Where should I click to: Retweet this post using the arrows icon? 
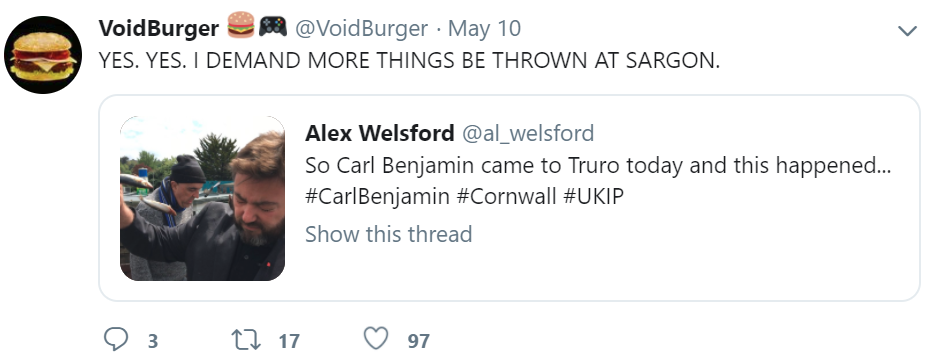[246, 340]
